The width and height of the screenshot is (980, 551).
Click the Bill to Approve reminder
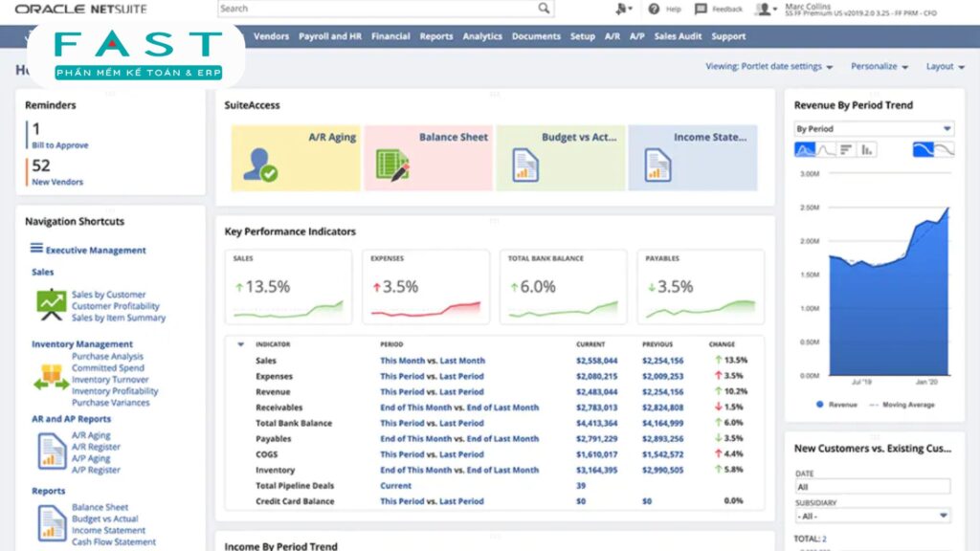60,145
